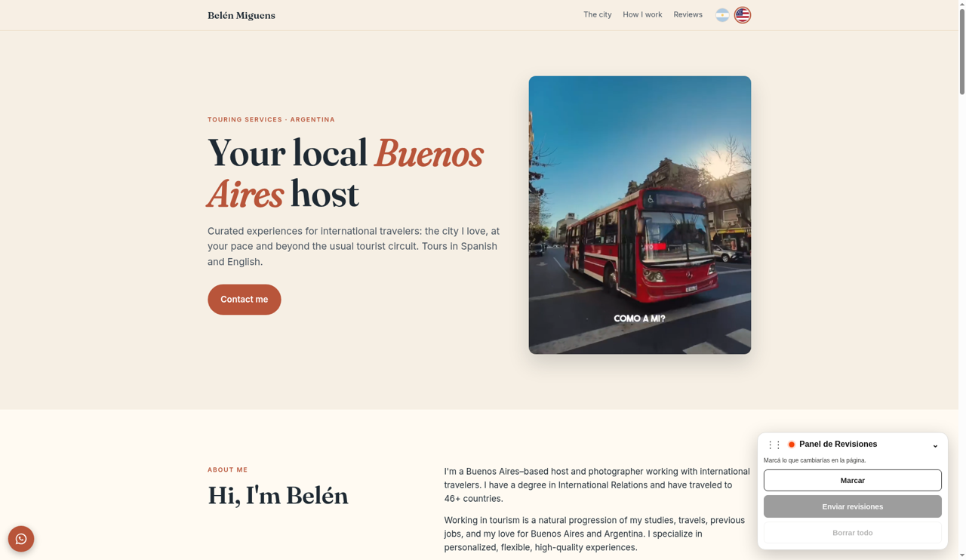
Task: Click the red bus video thumbnail
Action: 640,215
